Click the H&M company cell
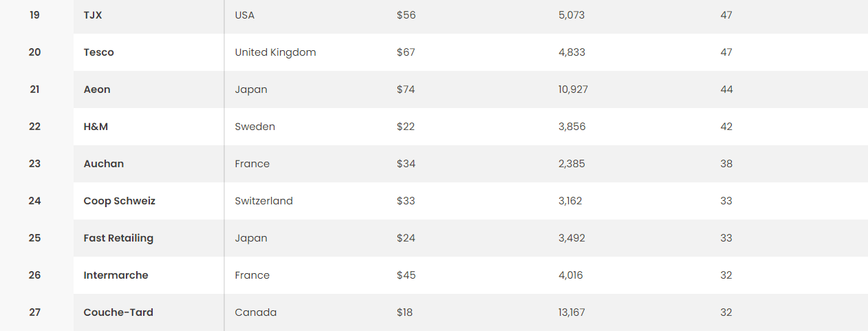868x331 pixels. click(x=96, y=127)
